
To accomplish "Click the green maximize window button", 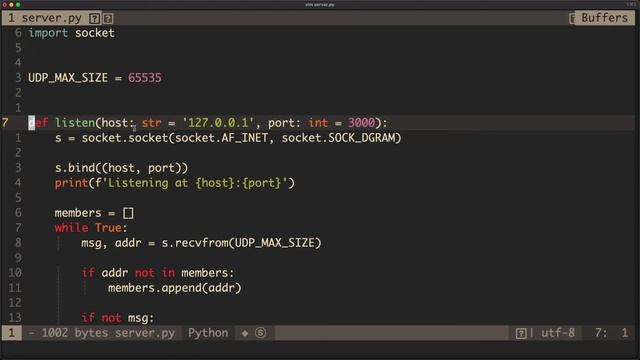I will (x=18, y=4).
